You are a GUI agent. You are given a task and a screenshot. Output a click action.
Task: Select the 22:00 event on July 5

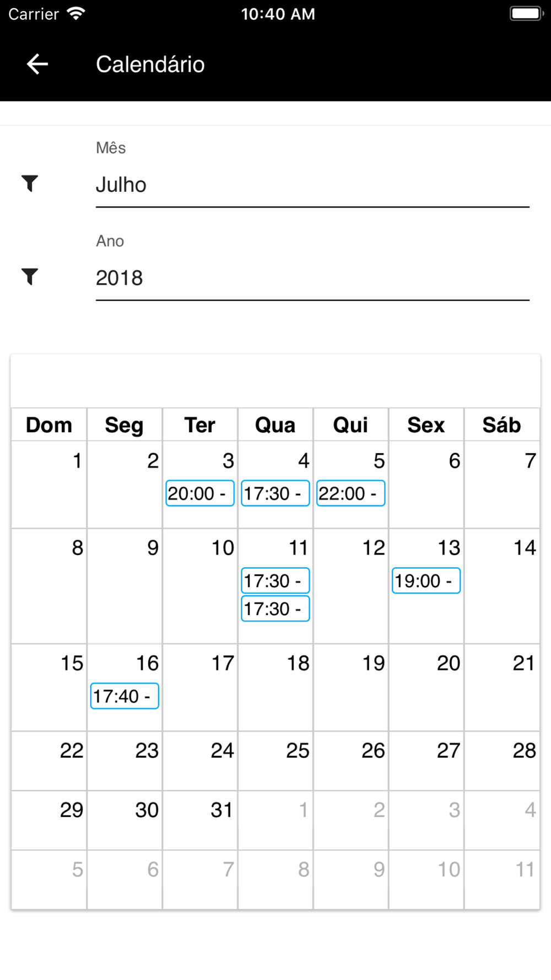click(350, 493)
